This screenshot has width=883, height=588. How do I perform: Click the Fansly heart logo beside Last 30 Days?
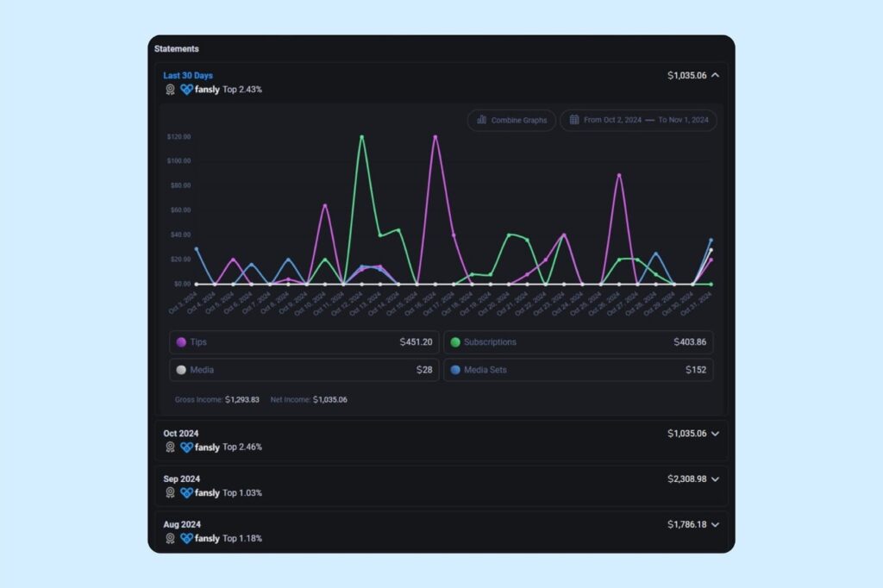tap(186, 89)
